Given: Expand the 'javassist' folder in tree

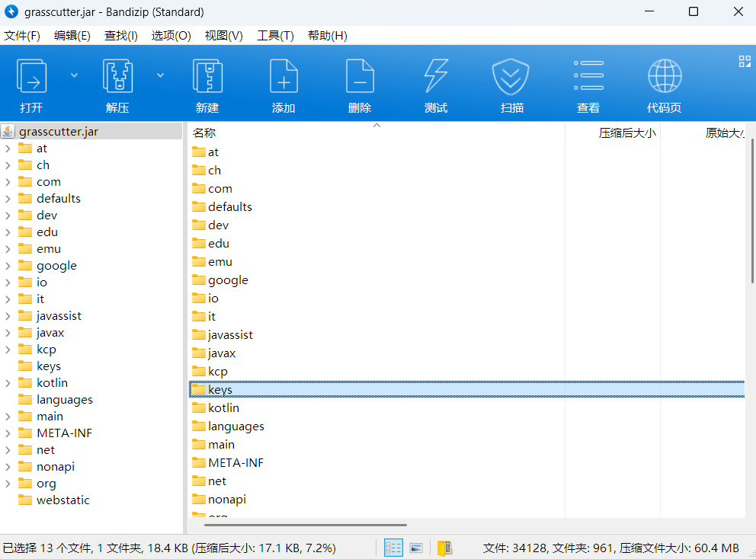Looking at the screenshot, I should click(x=8, y=316).
